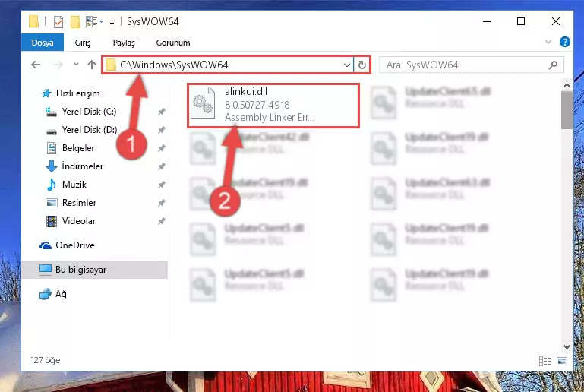Switch to large icons view in status bar
584x392 pixels.
[x=562, y=361]
